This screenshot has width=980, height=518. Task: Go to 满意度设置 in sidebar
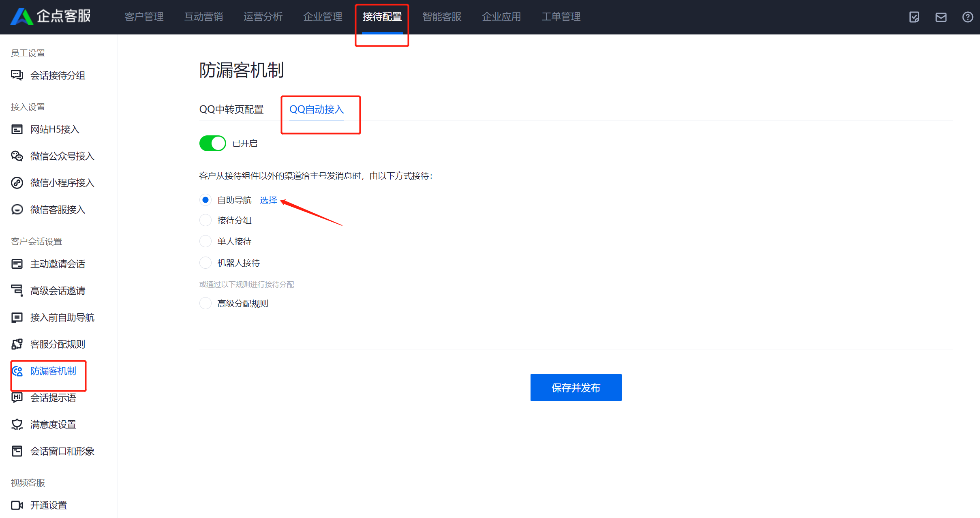53,424
